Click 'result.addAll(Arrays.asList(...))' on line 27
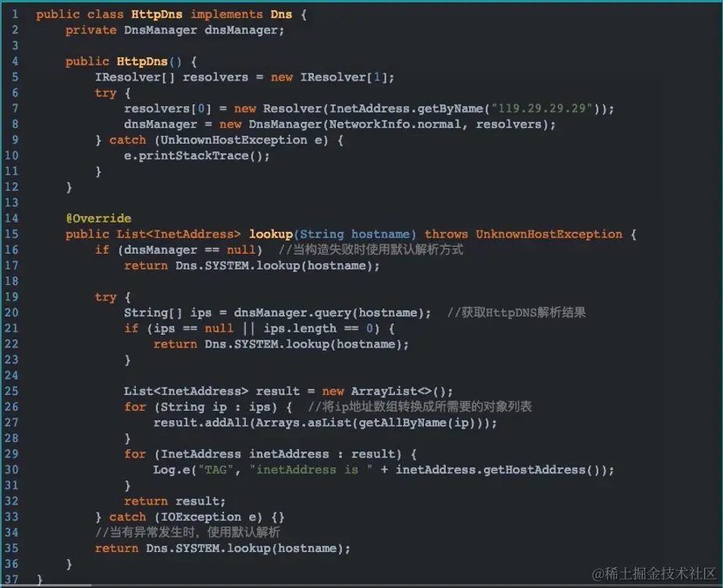The width and height of the screenshot is (723, 588). [325, 423]
